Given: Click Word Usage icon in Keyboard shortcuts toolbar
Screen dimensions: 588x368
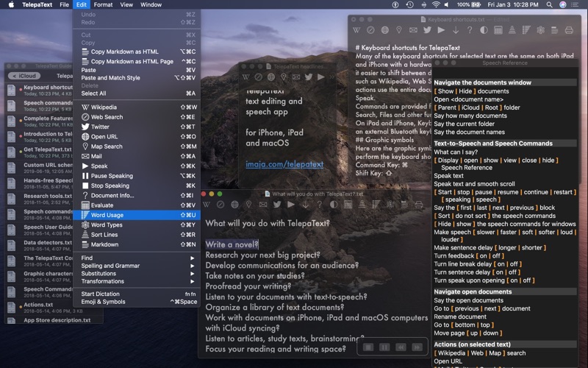Looking at the screenshot, I should 526,30.
